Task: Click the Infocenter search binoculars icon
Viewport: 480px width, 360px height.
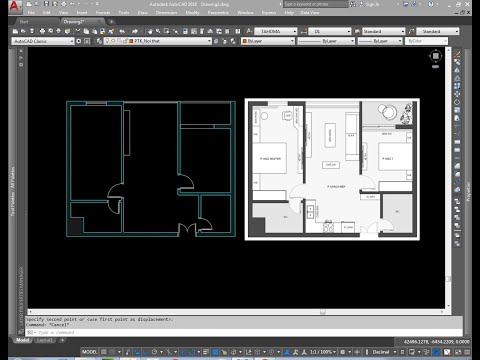Action: tap(353, 4)
